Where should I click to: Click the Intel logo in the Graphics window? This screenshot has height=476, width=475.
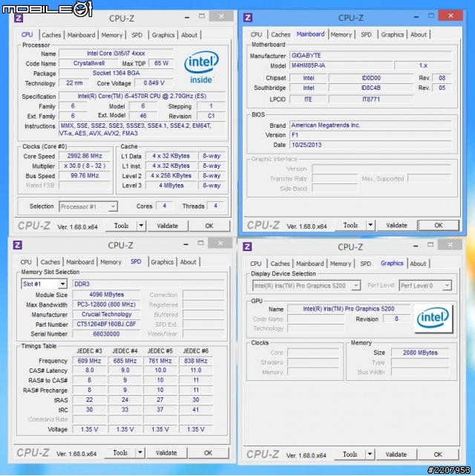pyautogui.click(x=433, y=318)
